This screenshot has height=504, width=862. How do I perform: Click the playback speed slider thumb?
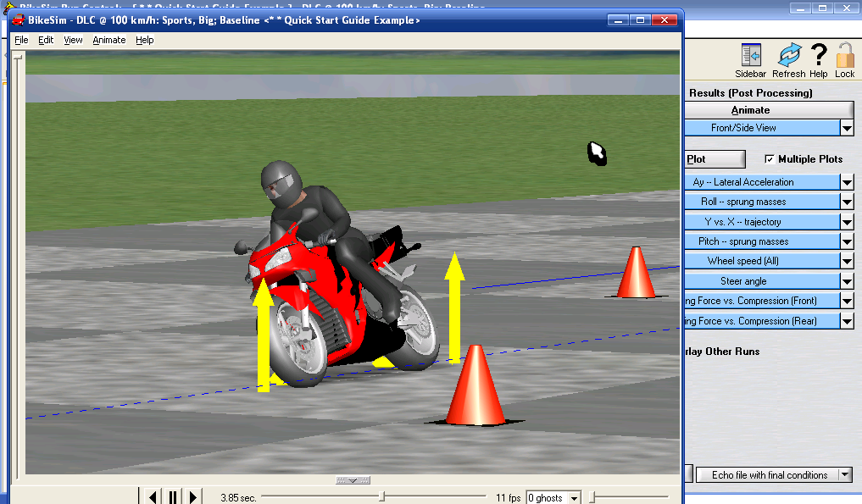point(592,497)
